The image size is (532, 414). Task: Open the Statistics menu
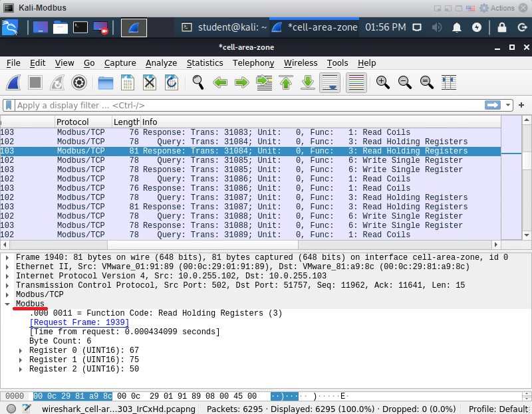pyautogui.click(x=205, y=63)
